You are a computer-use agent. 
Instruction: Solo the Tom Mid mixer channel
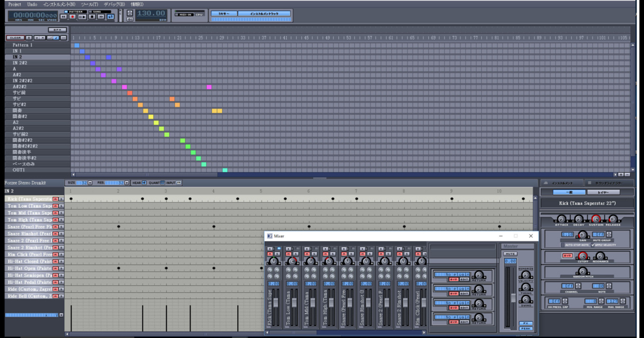tap(314, 254)
